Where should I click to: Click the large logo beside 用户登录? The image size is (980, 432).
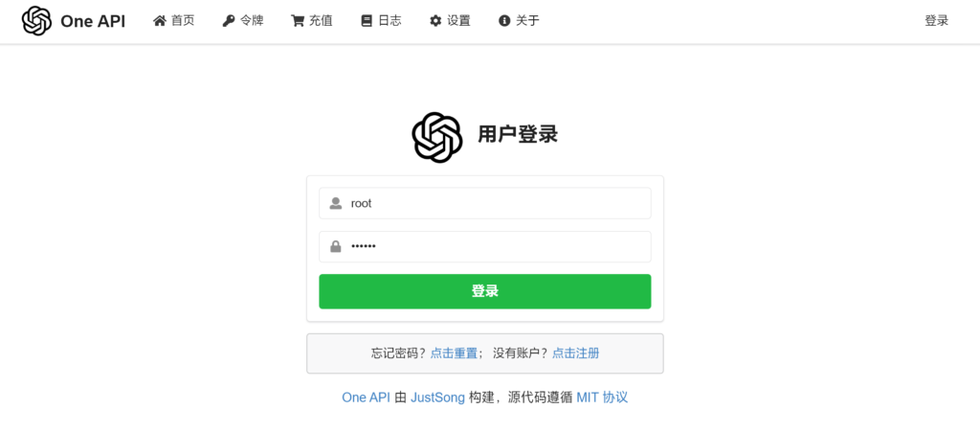point(436,138)
